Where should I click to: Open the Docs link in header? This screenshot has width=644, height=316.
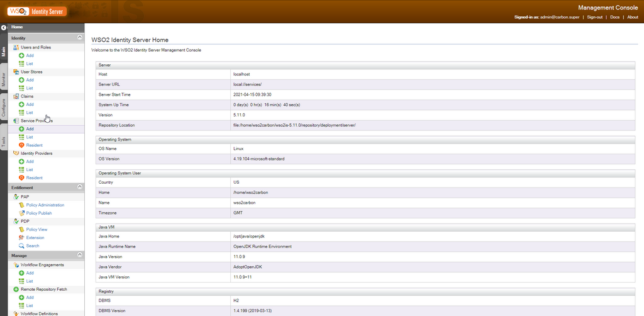[614, 17]
